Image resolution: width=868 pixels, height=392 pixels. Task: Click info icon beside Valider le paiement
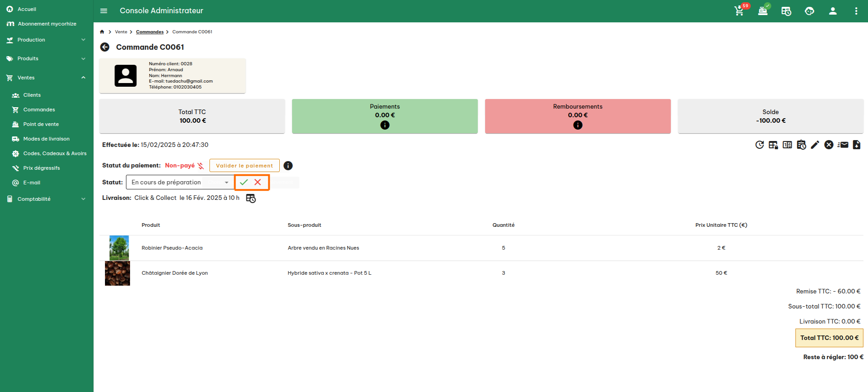coord(288,166)
